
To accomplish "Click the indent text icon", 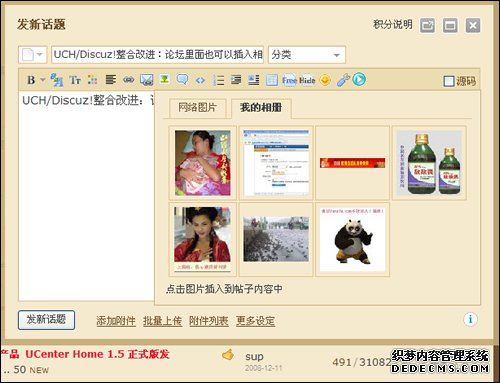I will (236, 80).
